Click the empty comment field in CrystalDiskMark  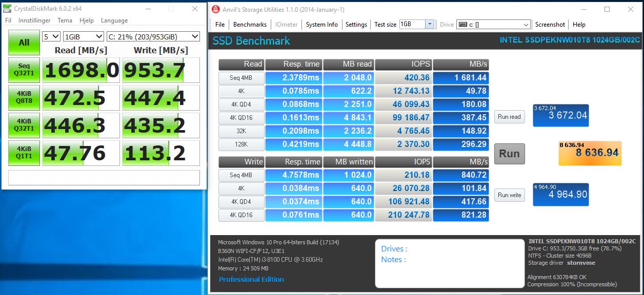(x=104, y=177)
